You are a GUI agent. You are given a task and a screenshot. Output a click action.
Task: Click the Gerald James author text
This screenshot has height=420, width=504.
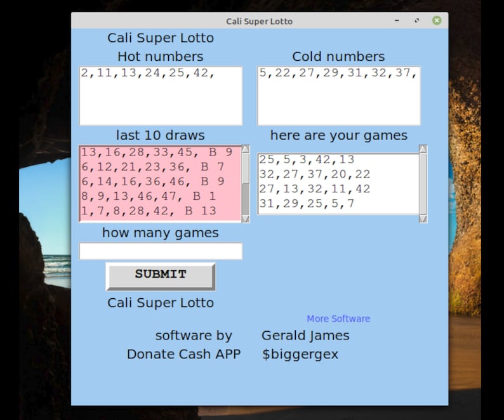point(305,336)
